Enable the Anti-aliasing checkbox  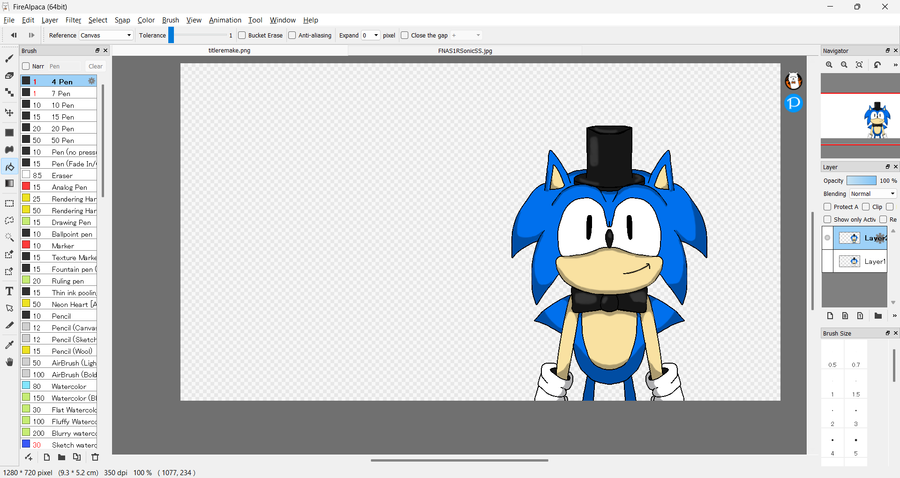(292, 35)
